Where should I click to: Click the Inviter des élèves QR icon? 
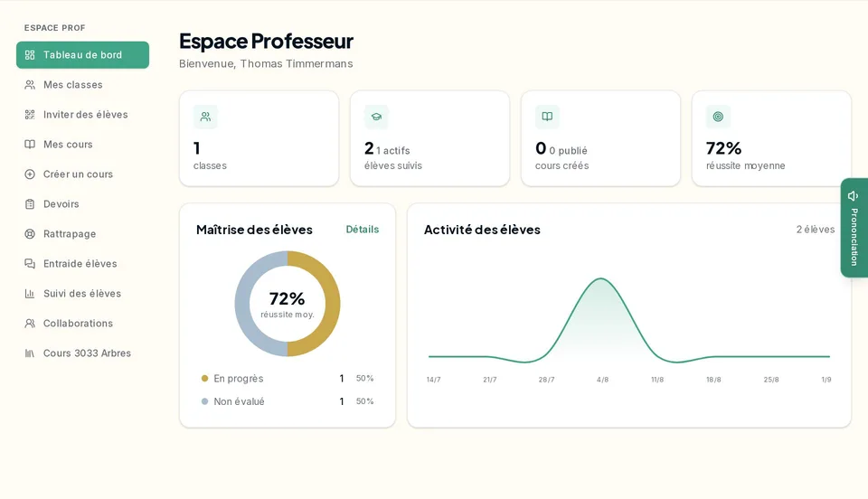pyautogui.click(x=30, y=115)
